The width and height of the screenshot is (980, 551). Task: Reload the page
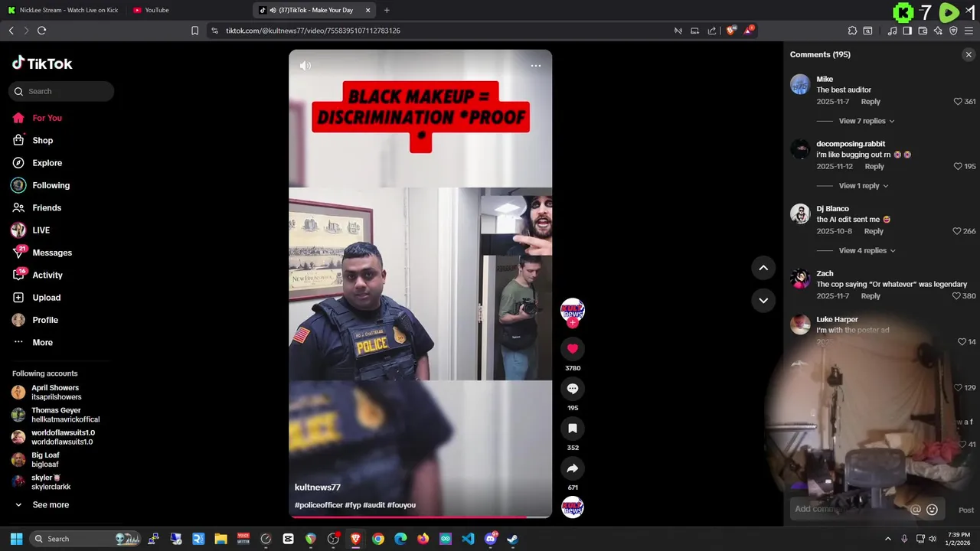coord(42,31)
